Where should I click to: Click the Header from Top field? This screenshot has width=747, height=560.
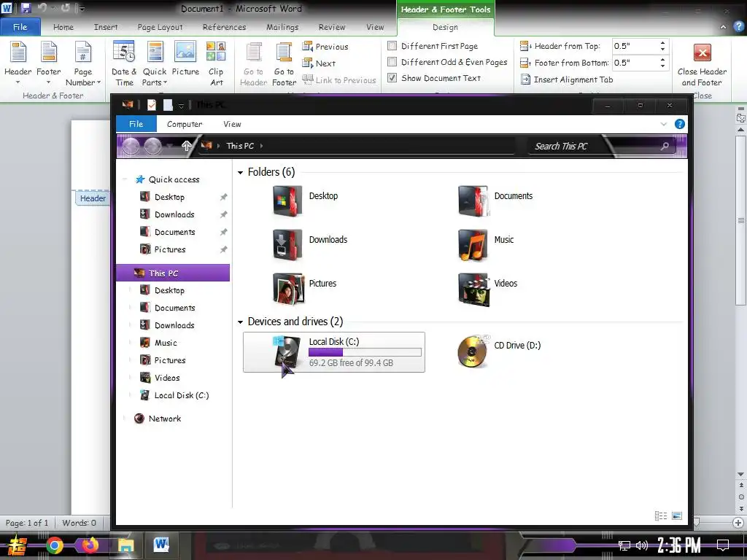click(635, 46)
